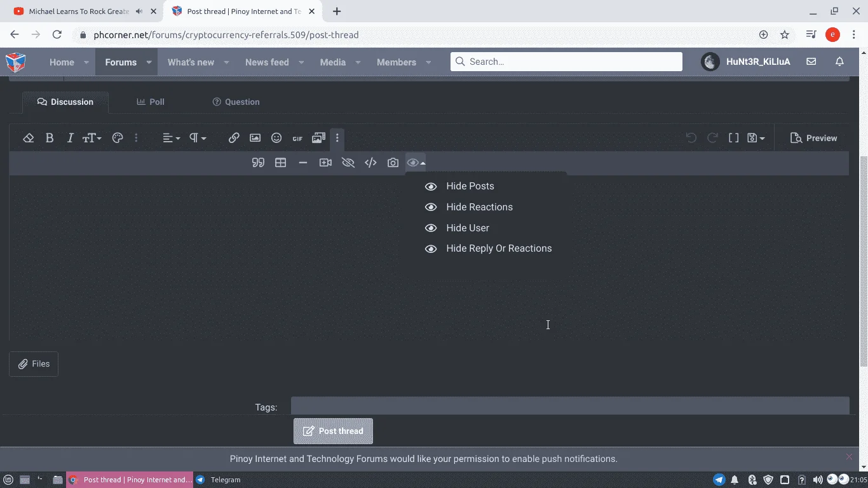868x488 pixels.
Task: Open the alerts bell icon
Action: (x=839, y=62)
